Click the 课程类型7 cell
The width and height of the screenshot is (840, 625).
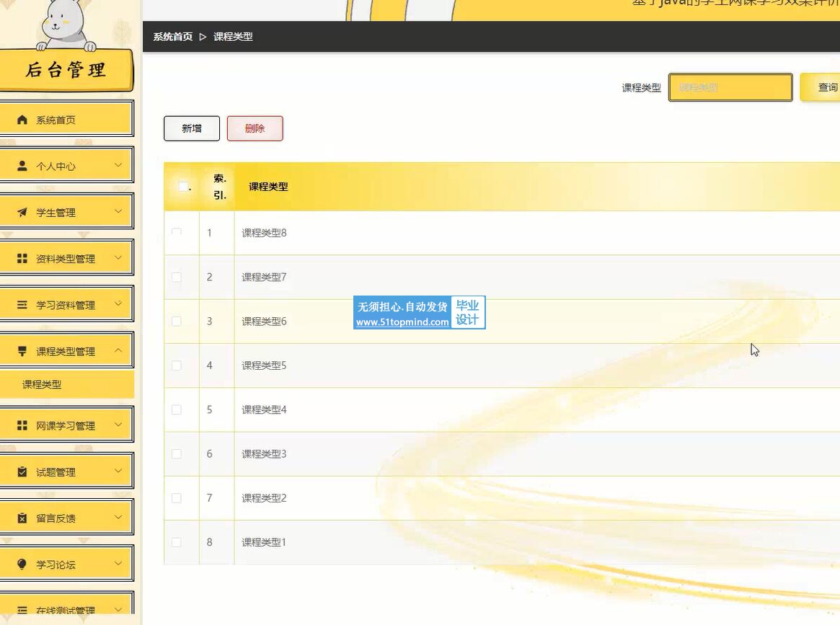[264, 277]
